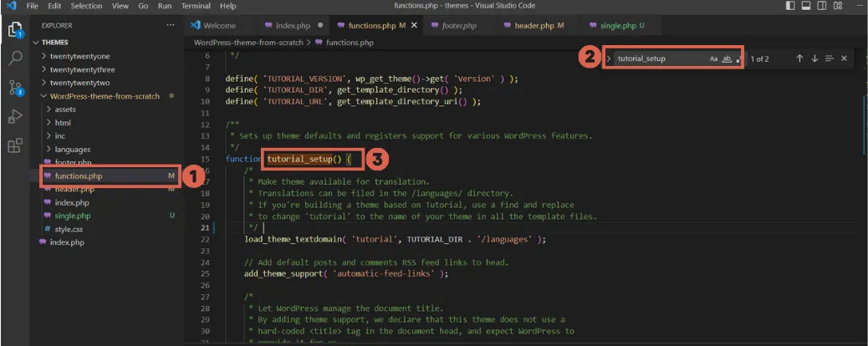The width and height of the screenshot is (868, 346).
Task: Open Customize Layout icon in title bar
Action: pos(838,6)
